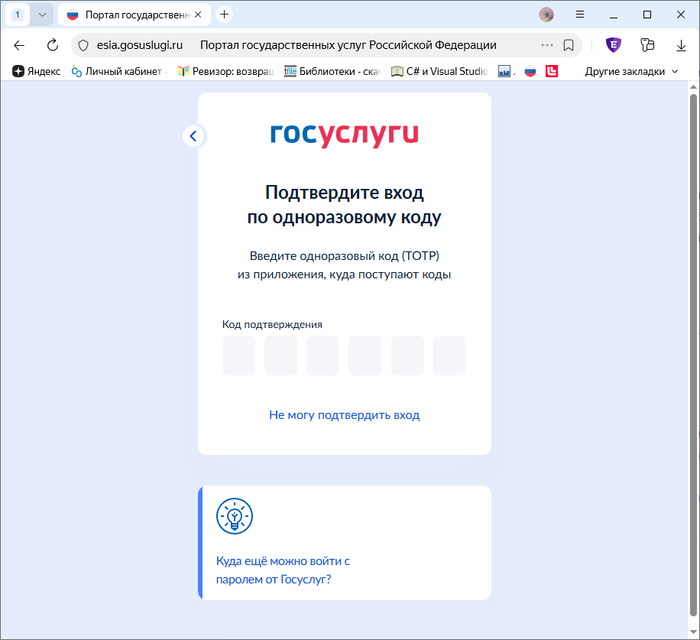Click the first confirmation code digit box
The image size is (700, 640).
click(x=239, y=356)
